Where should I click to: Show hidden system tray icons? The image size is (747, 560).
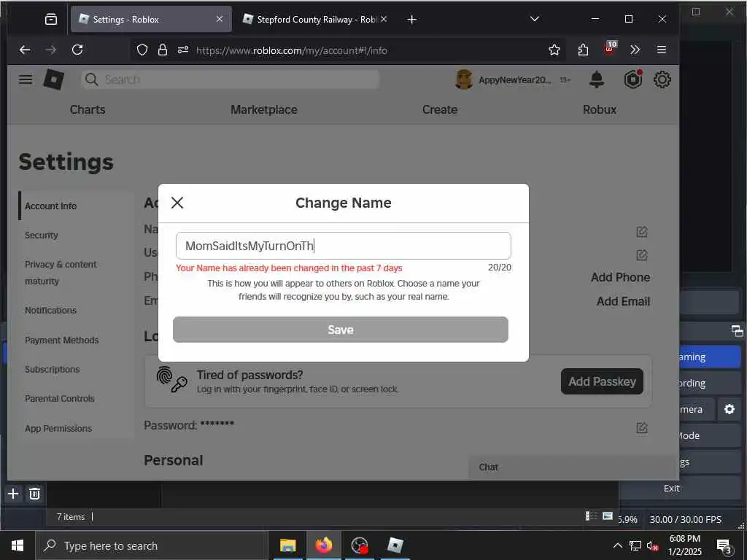pyautogui.click(x=617, y=545)
